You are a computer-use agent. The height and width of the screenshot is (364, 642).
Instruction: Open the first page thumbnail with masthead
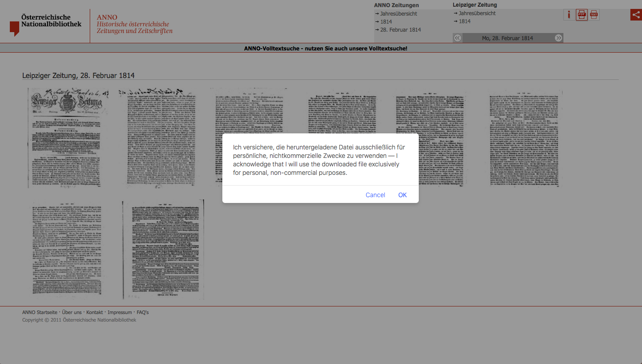pos(68,138)
